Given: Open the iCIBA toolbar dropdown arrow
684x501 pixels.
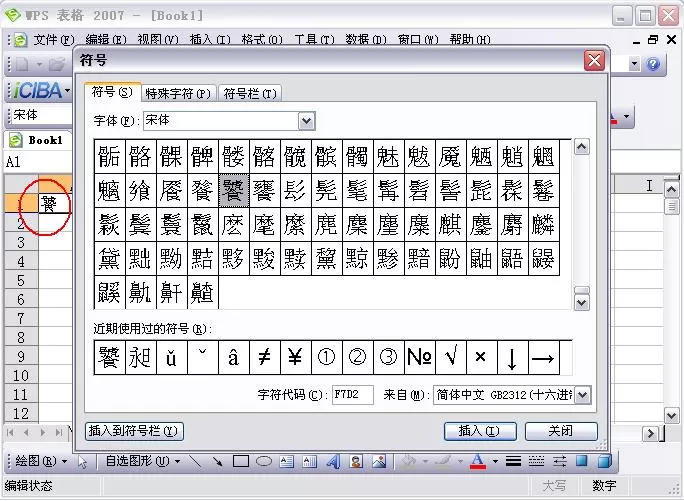Looking at the screenshot, I should click(x=68, y=91).
